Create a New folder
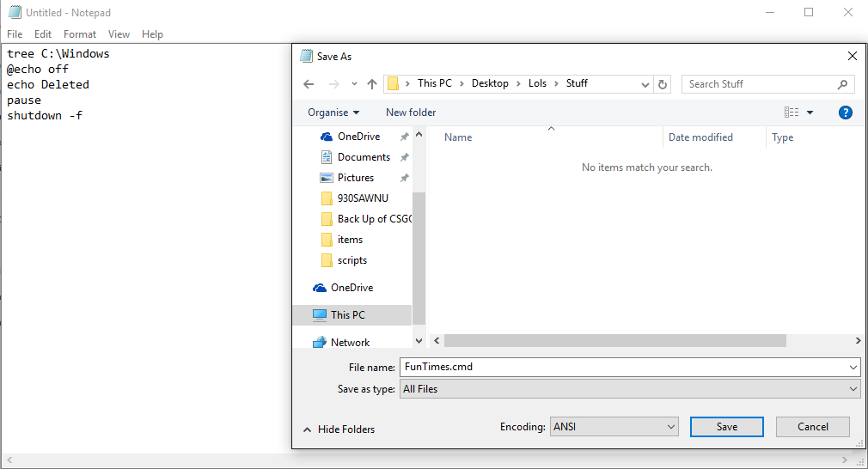The width and height of the screenshot is (868, 469). click(x=411, y=113)
